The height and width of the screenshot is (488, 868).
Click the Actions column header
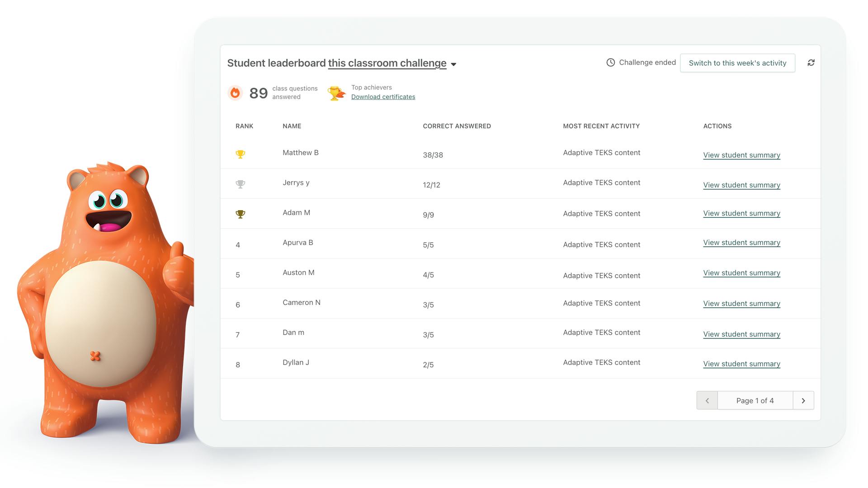[717, 126]
